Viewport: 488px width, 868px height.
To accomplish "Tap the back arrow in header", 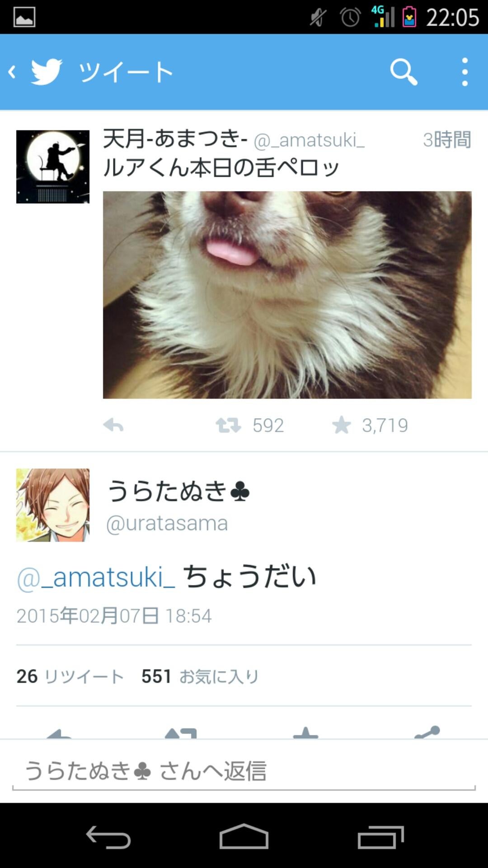I will click(x=12, y=72).
